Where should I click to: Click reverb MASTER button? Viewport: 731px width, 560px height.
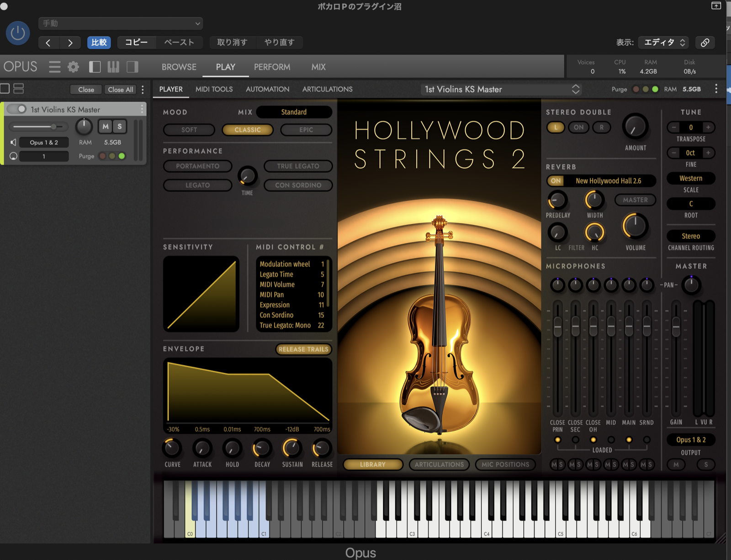tap(635, 200)
